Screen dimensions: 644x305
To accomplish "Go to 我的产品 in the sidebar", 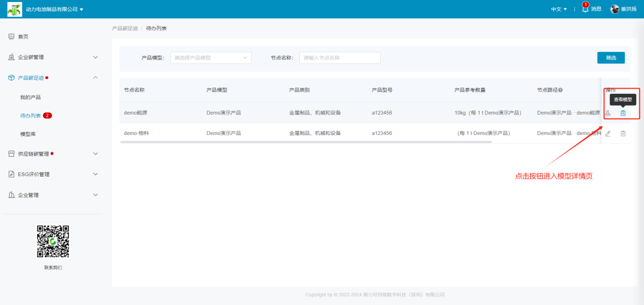I will coord(30,97).
